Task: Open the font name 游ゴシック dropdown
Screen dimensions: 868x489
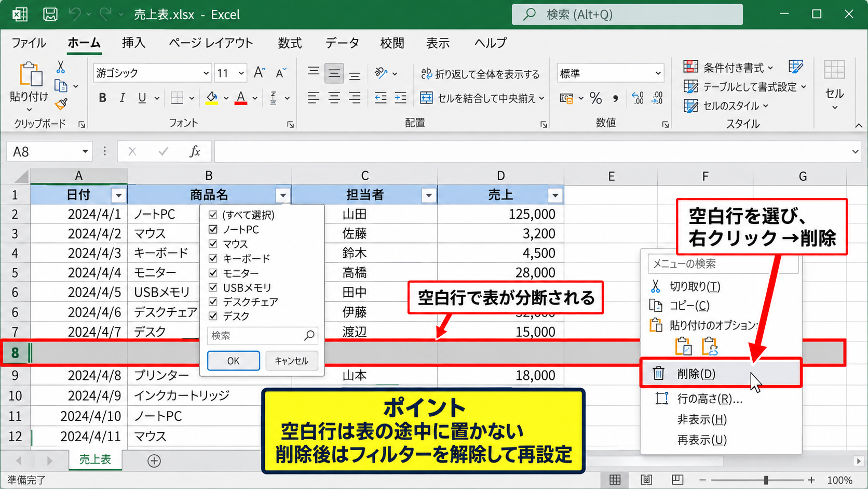Action: 206,73
